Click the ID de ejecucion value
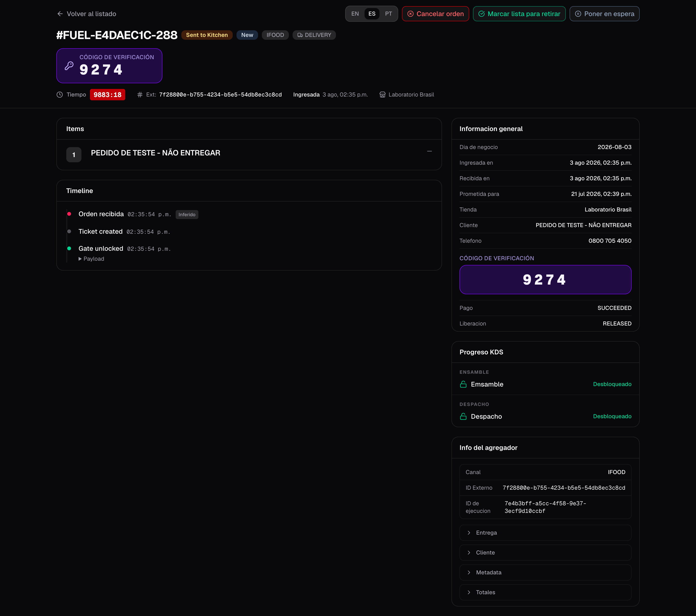Viewport: 696px width, 616px height. [x=545, y=507]
